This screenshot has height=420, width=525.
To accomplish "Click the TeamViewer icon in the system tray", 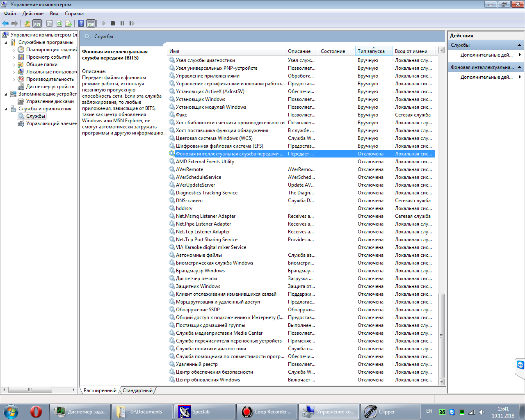I will pyautogui.click(x=452, y=412).
